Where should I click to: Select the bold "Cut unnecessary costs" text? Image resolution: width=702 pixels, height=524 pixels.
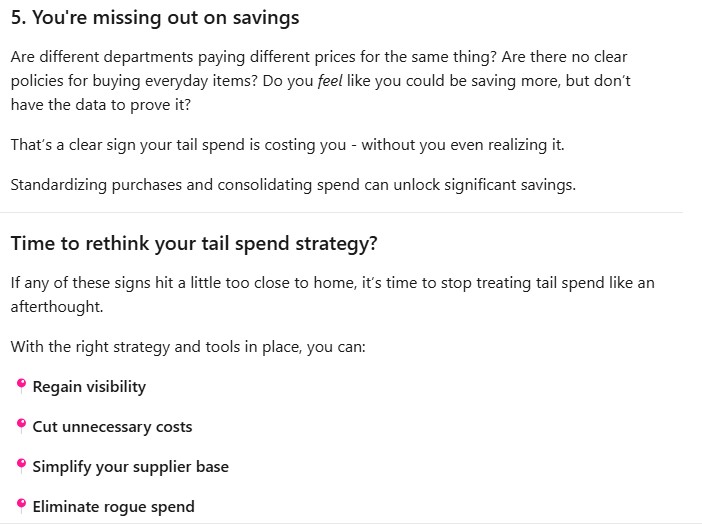tap(112, 427)
